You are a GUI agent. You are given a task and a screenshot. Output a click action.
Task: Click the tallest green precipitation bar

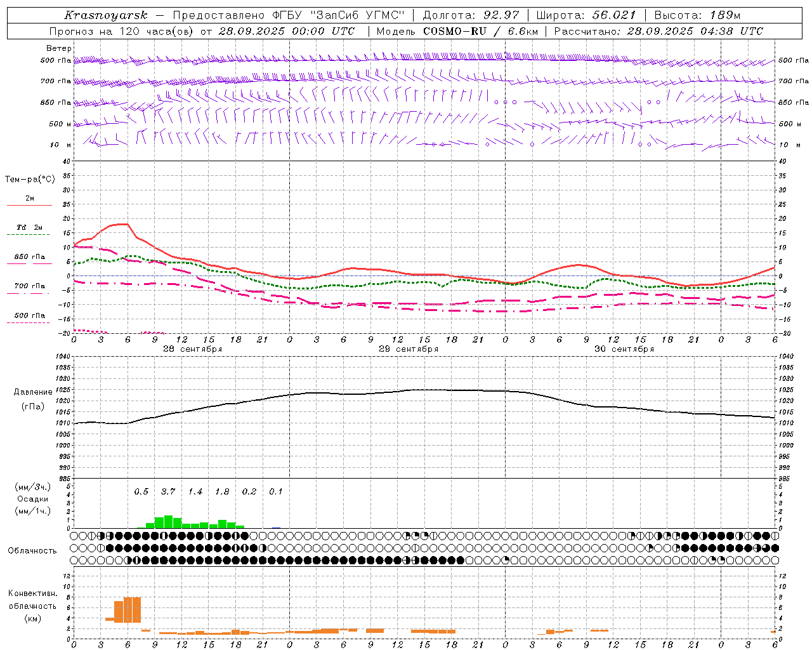coord(168,522)
